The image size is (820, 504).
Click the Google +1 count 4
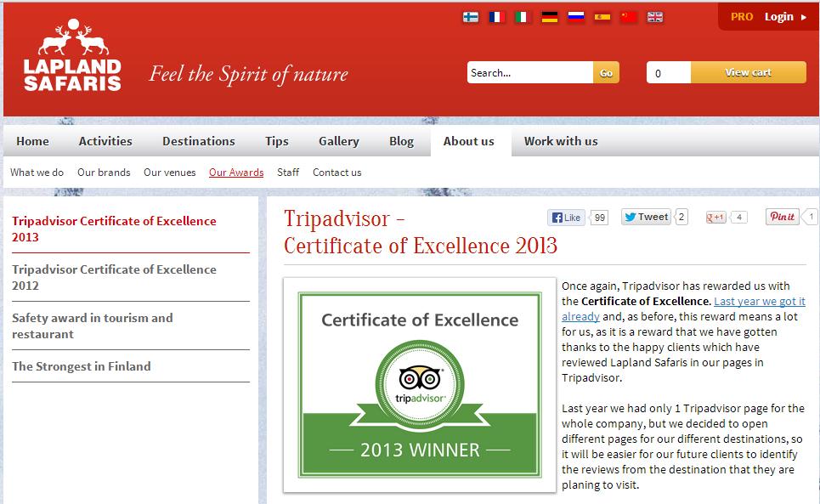(x=739, y=217)
